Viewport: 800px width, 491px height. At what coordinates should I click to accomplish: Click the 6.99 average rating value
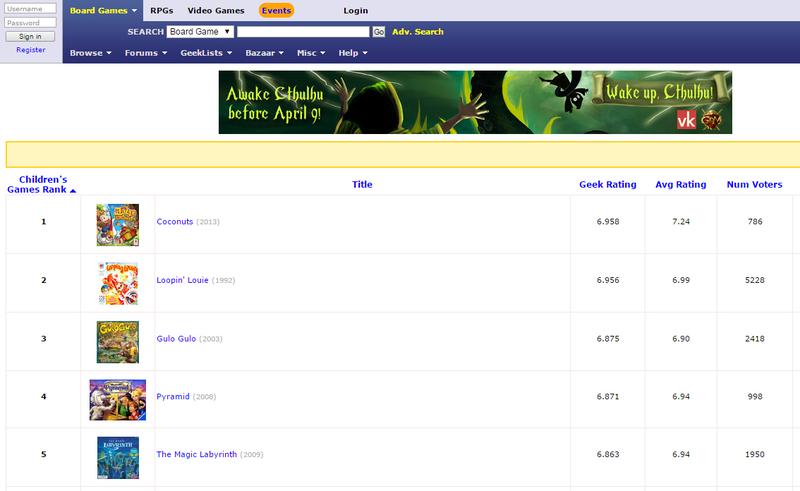(x=681, y=280)
